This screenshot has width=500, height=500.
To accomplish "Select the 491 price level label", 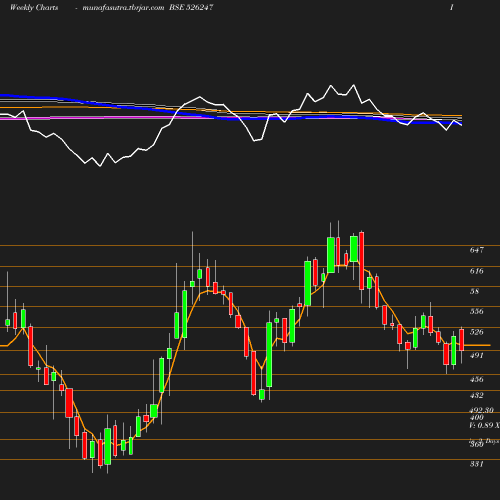I will [x=476, y=356].
